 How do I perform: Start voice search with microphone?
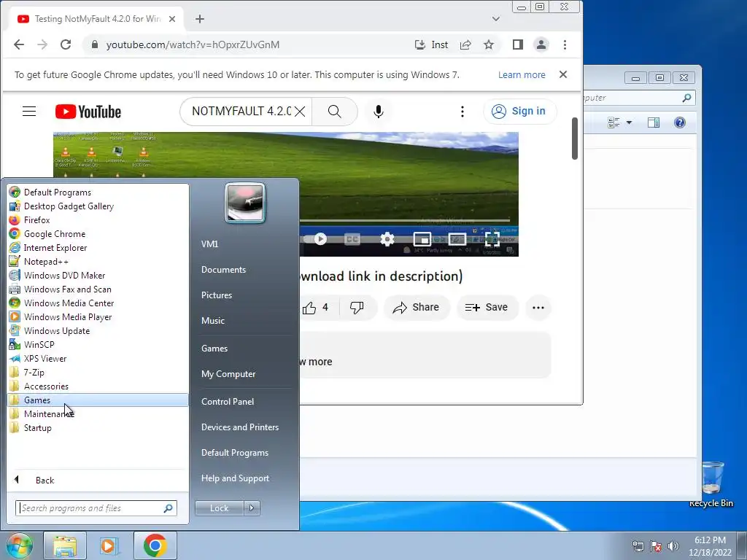(x=379, y=112)
